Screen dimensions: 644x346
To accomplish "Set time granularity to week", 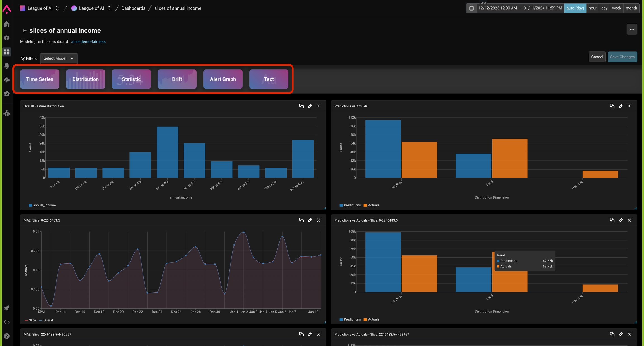I will tap(616, 8).
